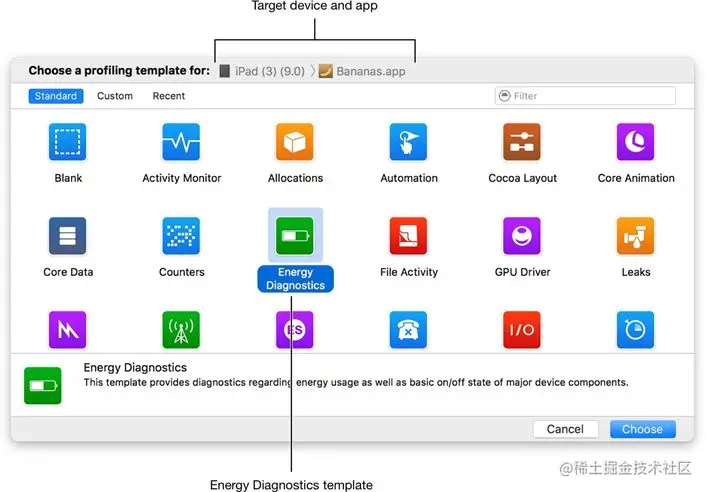Choose the green antenna tower template icon
This screenshot has height=492, width=707.
181,330
